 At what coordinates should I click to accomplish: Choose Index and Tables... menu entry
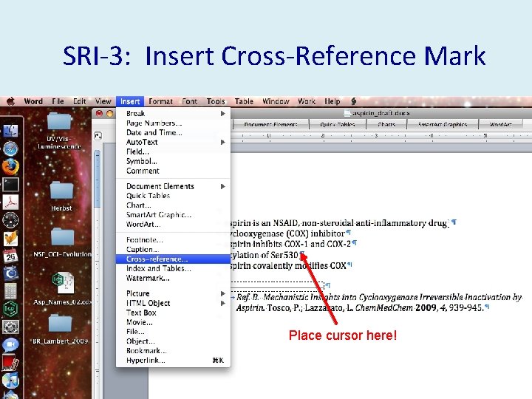(x=173, y=268)
